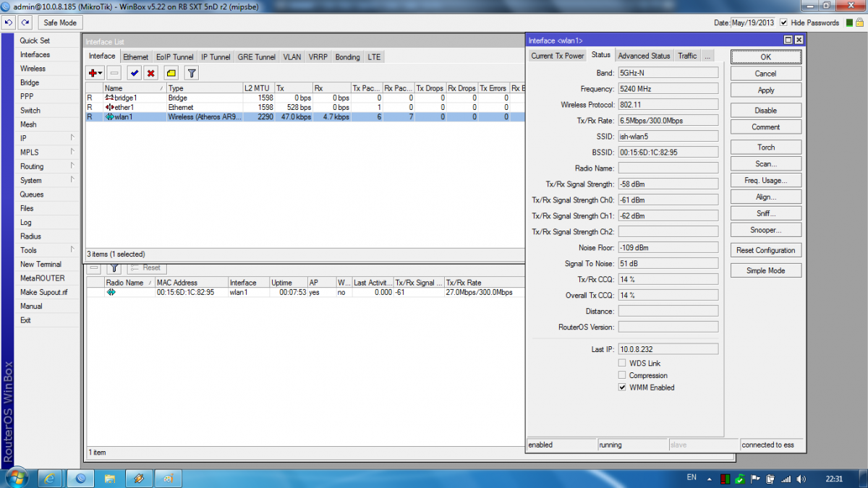Click the undo arrow icon
Viewport: 868px width, 488px height.
10,22
